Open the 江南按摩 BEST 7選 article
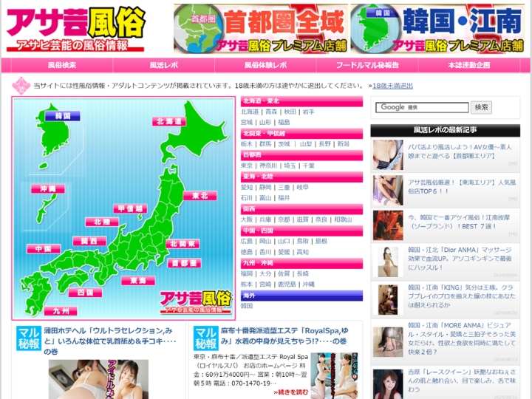The image size is (532, 399). [x=459, y=222]
